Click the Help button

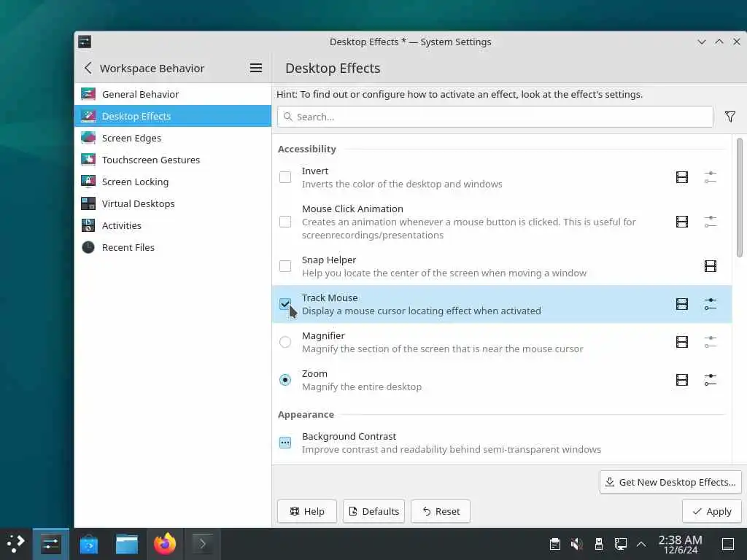tap(307, 511)
